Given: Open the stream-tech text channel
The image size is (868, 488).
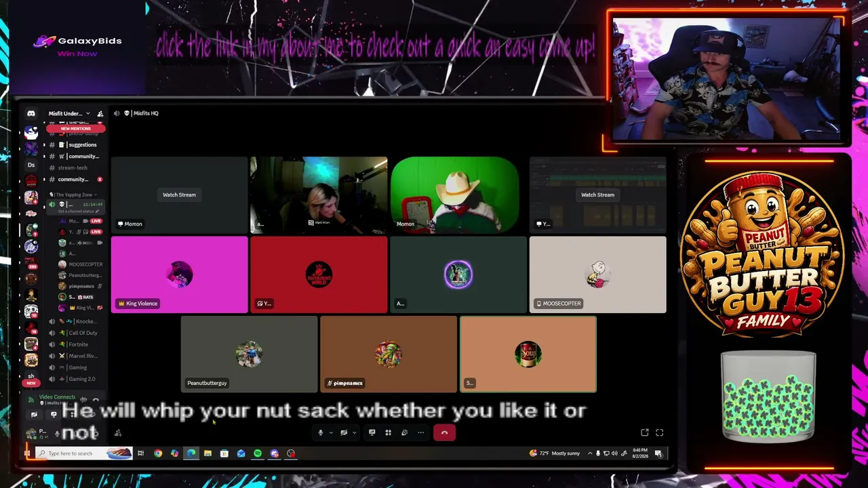Looking at the screenshot, I should pos(73,167).
